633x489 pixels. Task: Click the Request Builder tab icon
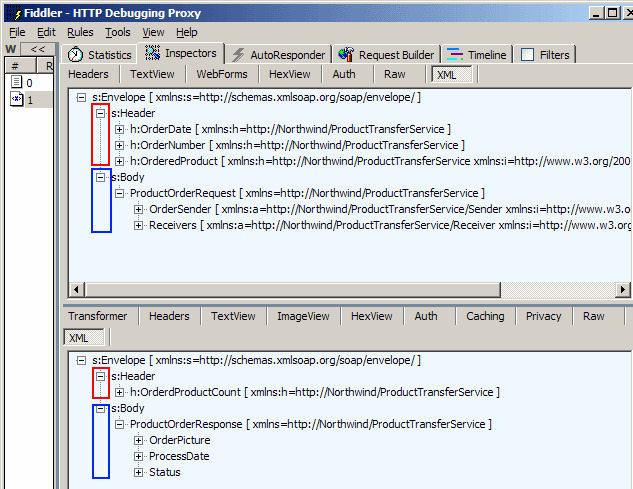345,55
